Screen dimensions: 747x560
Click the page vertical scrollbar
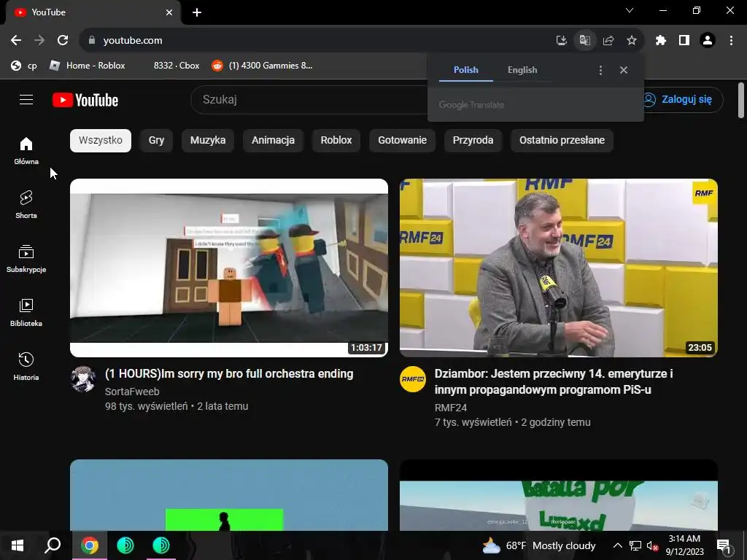coord(741,100)
